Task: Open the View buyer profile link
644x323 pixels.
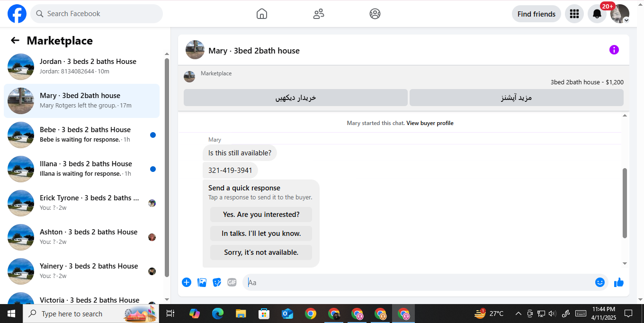Action: point(430,123)
